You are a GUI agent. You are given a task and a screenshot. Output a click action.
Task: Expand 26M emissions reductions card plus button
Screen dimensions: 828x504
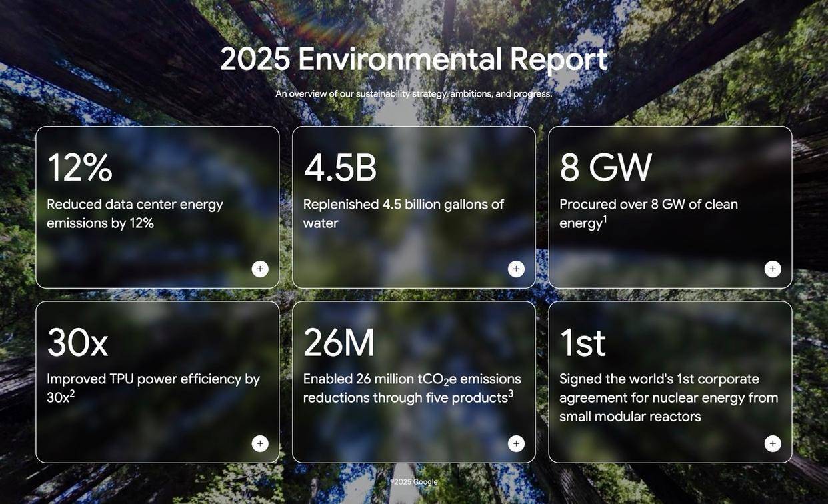[516, 444]
